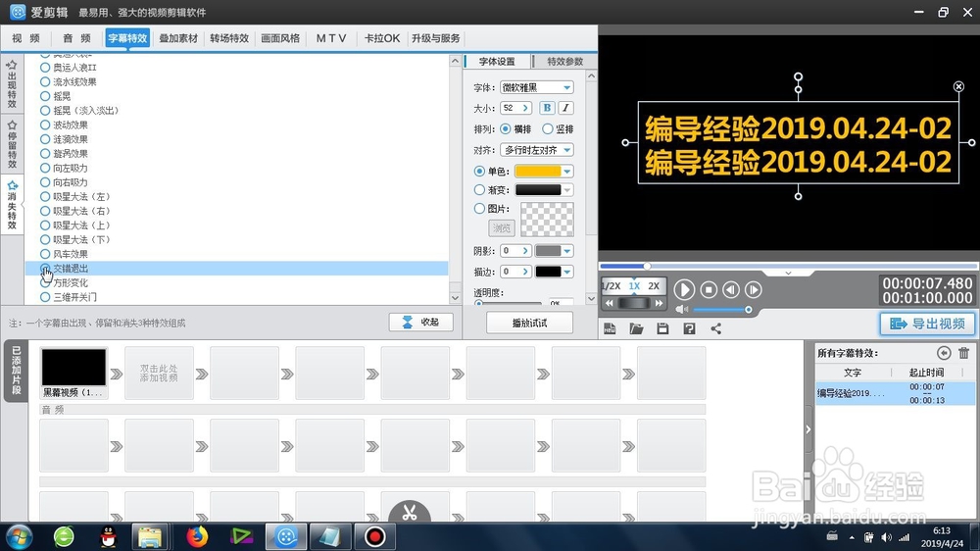Open project via folder icon
Image resolution: width=980 pixels, height=551 pixels.
636,328
